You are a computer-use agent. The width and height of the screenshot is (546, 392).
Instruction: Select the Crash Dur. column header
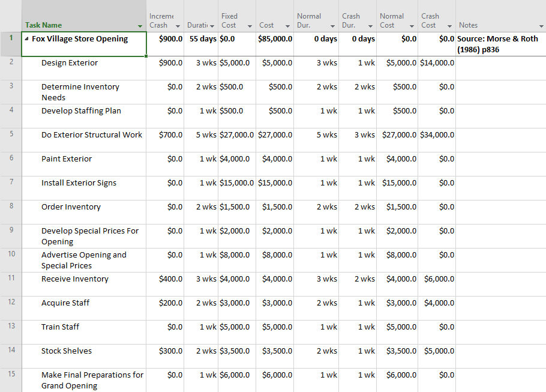coord(357,16)
